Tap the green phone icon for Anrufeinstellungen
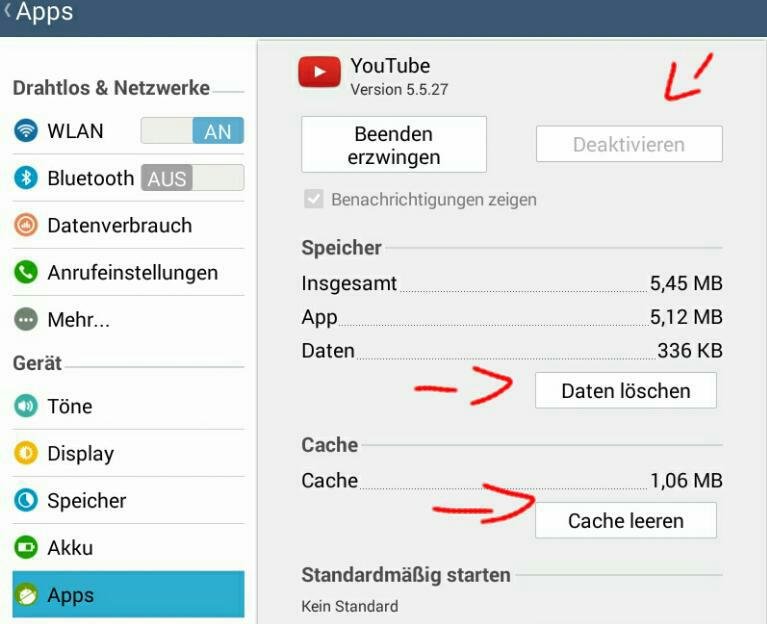The height and width of the screenshot is (624, 767). point(25,272)
